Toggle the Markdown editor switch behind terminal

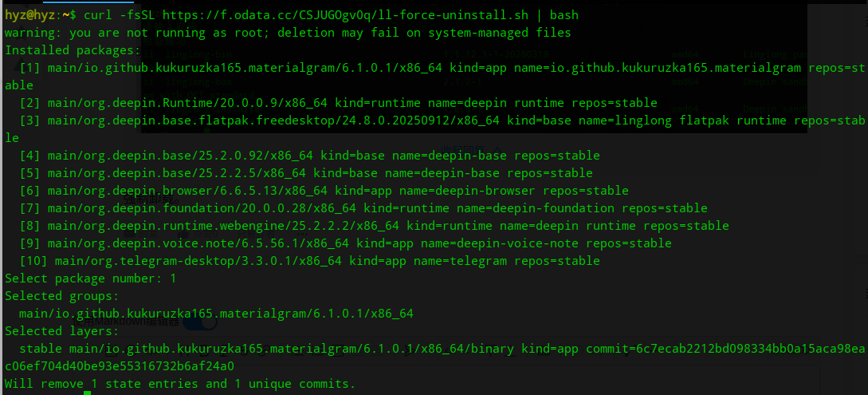(x=200, y=322)
